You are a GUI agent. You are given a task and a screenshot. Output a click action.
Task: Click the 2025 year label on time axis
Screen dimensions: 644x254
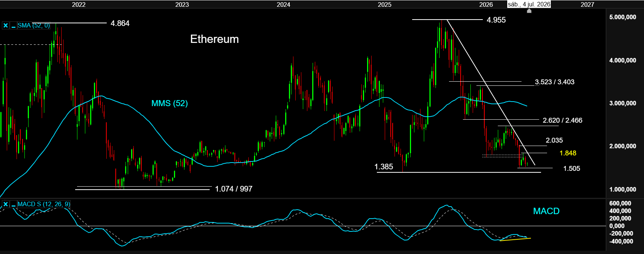384,5
